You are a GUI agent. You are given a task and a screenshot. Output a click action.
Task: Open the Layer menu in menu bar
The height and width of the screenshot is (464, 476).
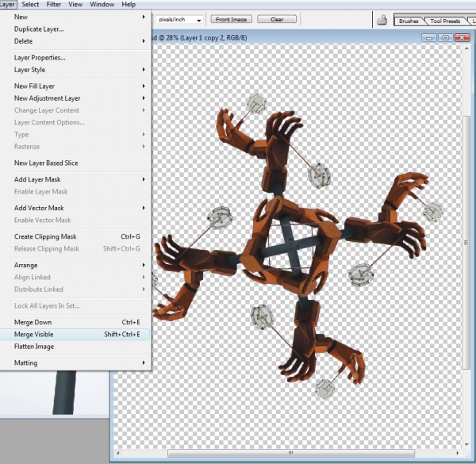pos(7,5)
